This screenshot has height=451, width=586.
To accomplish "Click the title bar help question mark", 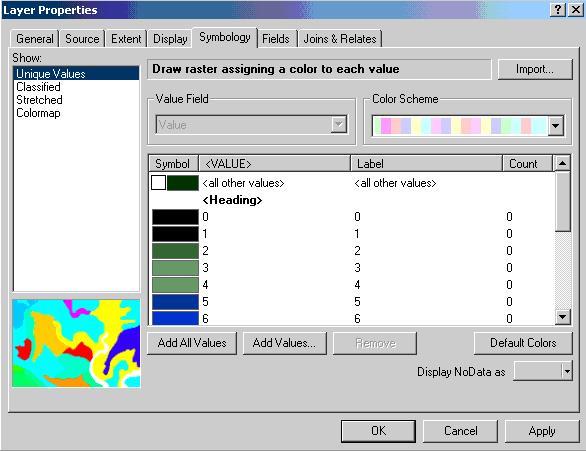I will (558, 10).
